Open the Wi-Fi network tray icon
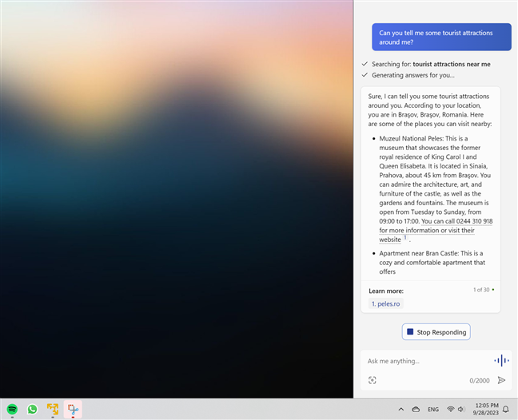This screenshot has height=420, width=518. point(451,409)
